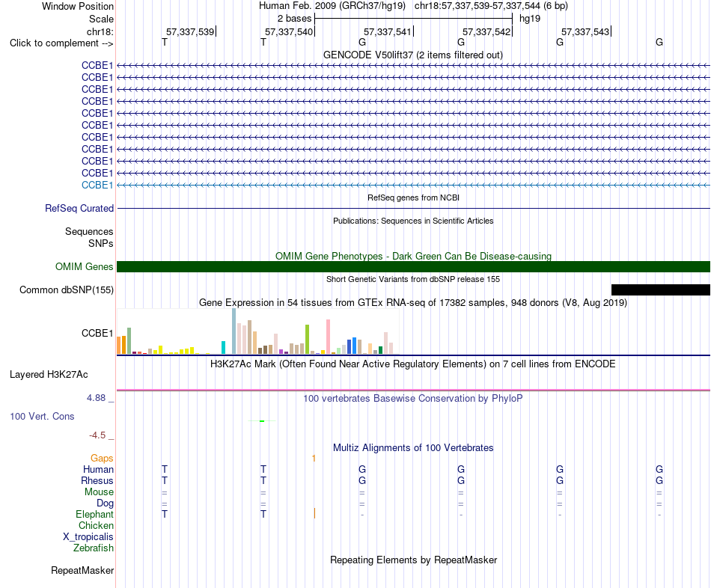Open 'RefSeq genes from NCBI' track title
Screen dimensions: 711x588
coord(413,197)
